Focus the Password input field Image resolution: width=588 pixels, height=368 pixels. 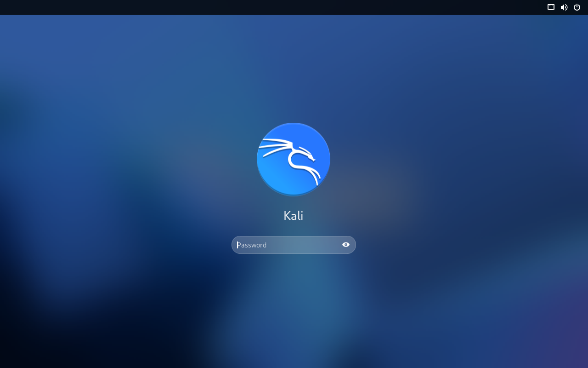coord(287,245)
